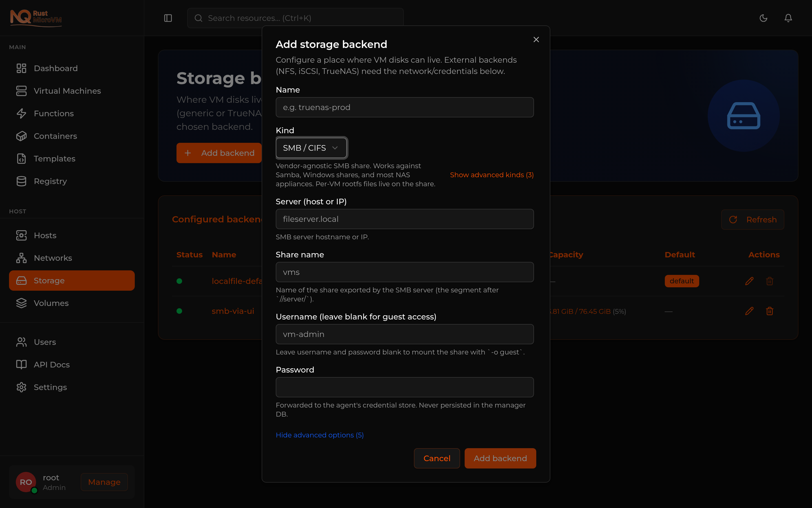Open Networks page
Viewport: 812px width, 508px height.
72,258
